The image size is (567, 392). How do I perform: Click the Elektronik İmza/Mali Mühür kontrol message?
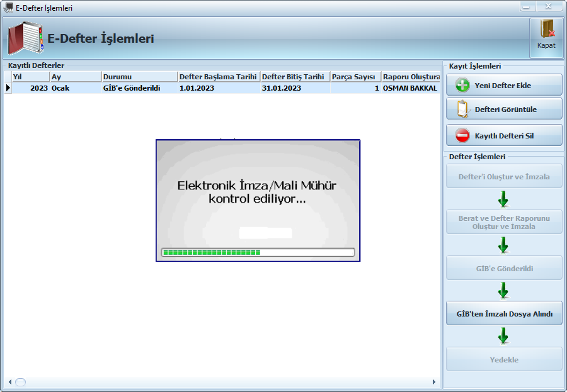(x=257, y=192)
